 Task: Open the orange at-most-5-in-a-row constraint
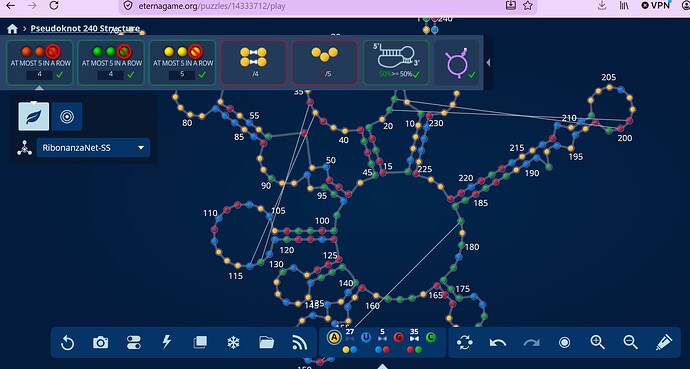40,62
